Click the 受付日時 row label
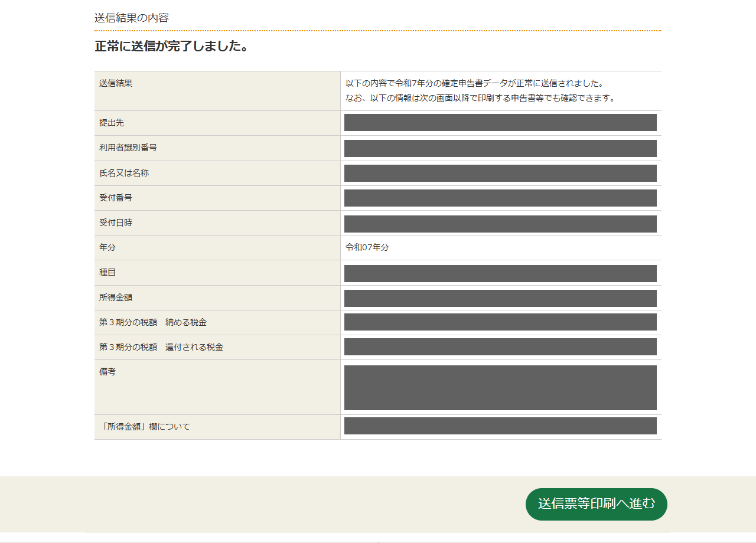756x543 pixels. point(116,223)
